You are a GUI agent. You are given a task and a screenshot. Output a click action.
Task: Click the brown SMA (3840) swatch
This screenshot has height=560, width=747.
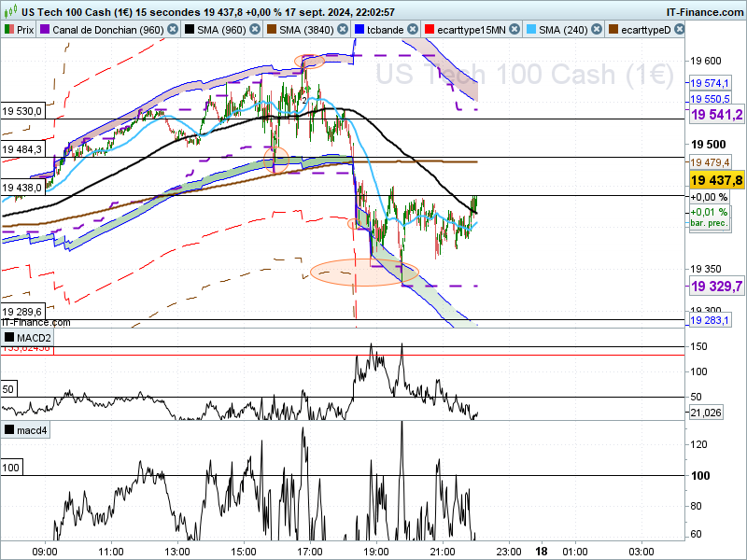pos(272,30)
